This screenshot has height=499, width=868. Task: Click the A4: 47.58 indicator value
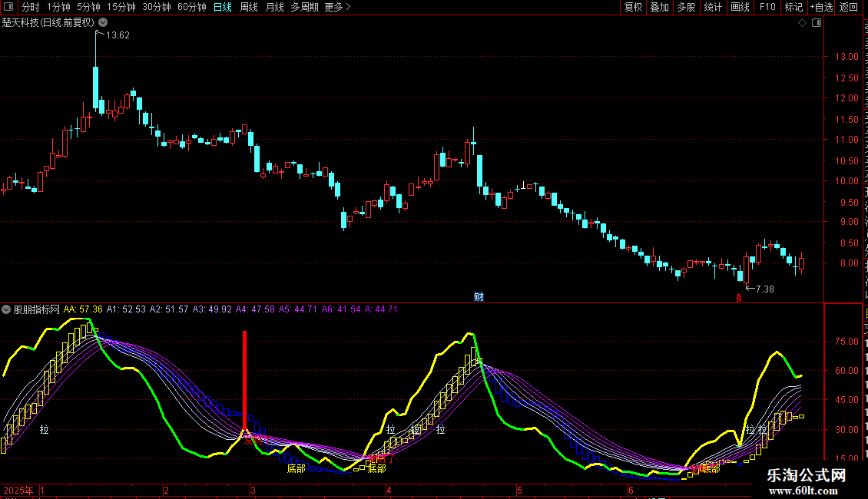pyautogui.click(x=255, y=309)
